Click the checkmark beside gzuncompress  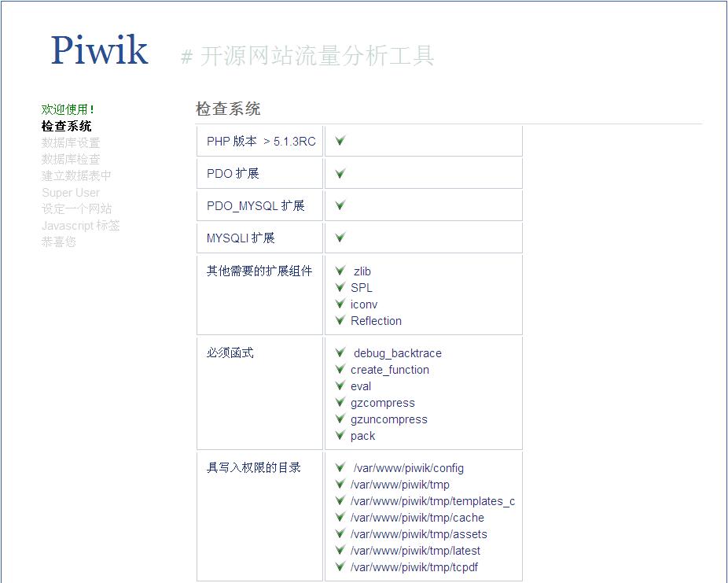pos(340,419)
